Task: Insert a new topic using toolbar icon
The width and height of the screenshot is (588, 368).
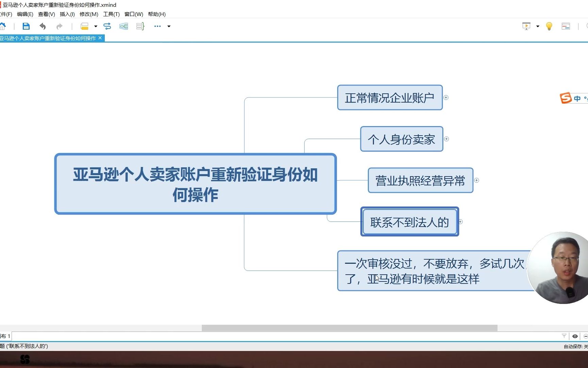Action: point(84,26)
